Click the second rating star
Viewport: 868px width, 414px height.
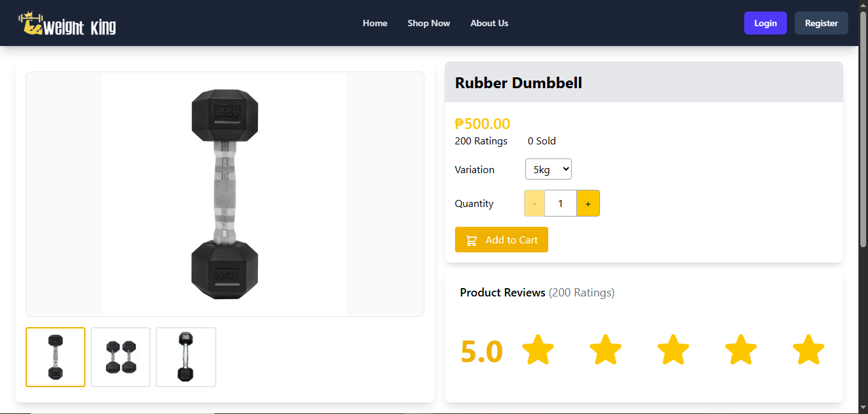(606, 350)
